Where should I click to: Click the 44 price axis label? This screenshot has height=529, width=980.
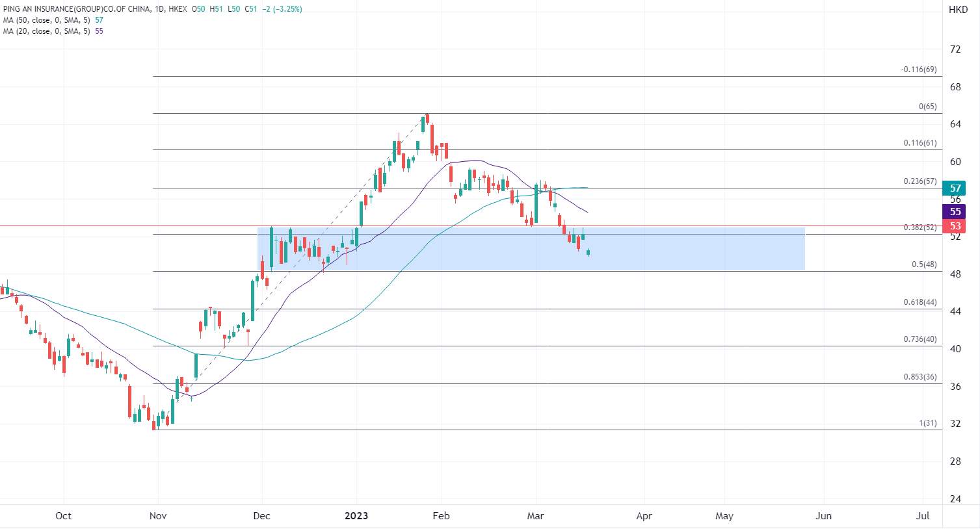tap(955, 311)
